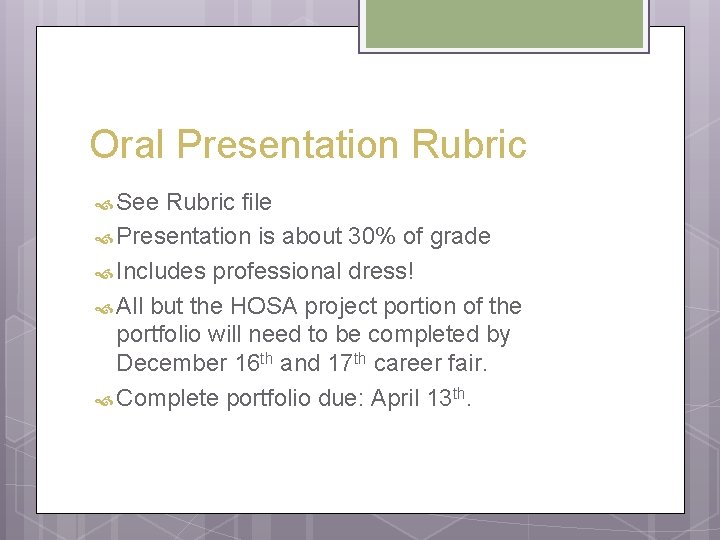Screen dimensions: 720x540
Task: Select the "Oral Presentation Rubric" title
Action: (307, 145)
